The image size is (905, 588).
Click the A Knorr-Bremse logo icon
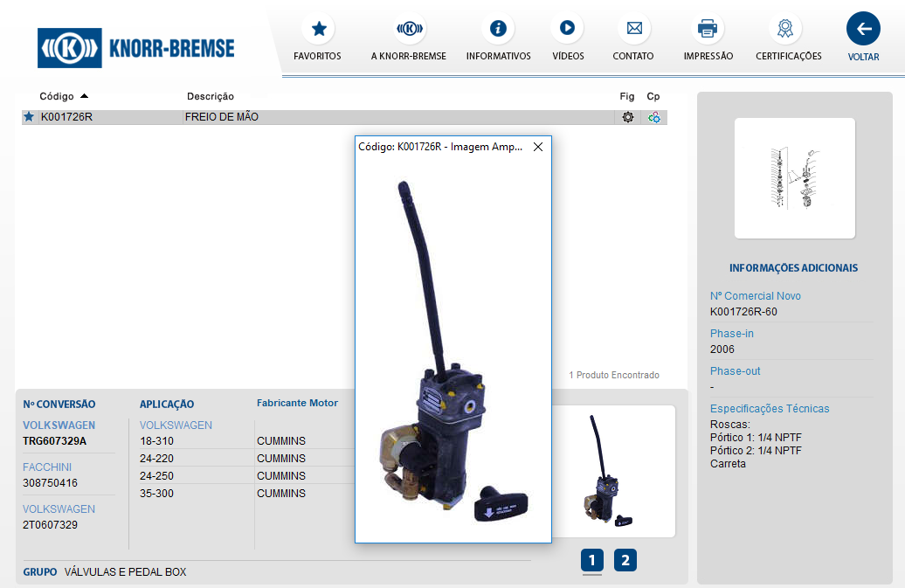tap(410, 29)
